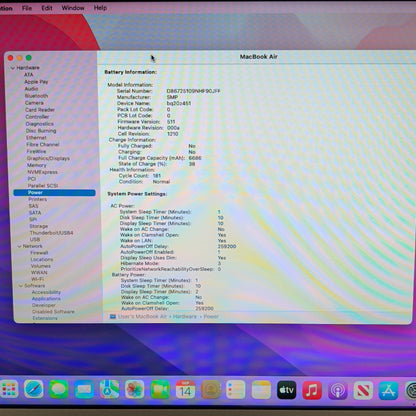Open the Window menu

73,8
